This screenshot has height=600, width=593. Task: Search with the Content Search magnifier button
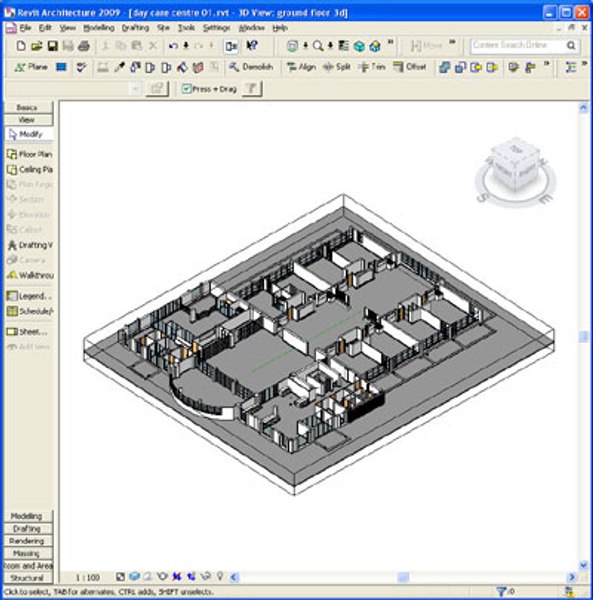point(571,46)
